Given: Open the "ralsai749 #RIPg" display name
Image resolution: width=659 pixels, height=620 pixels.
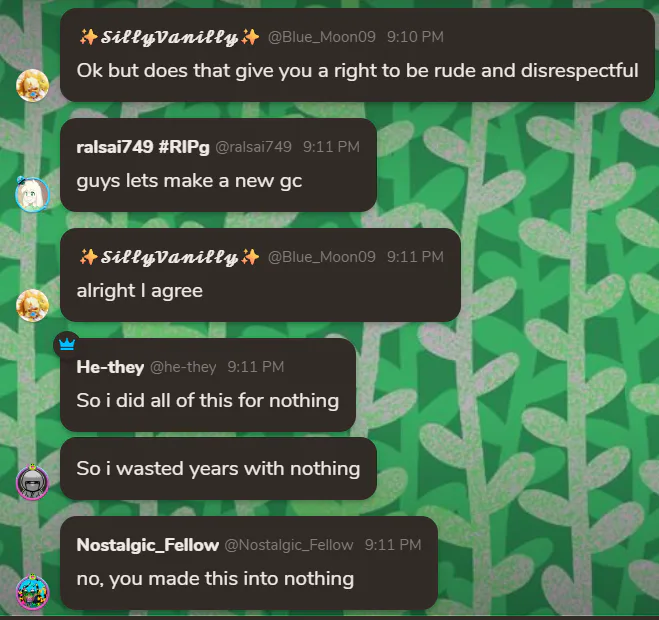Looking at the screenshot, I should coord(143,147).
